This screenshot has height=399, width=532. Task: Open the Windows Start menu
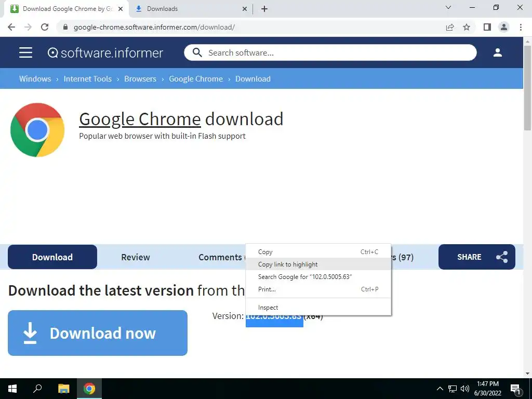click(x=12, y=389)
